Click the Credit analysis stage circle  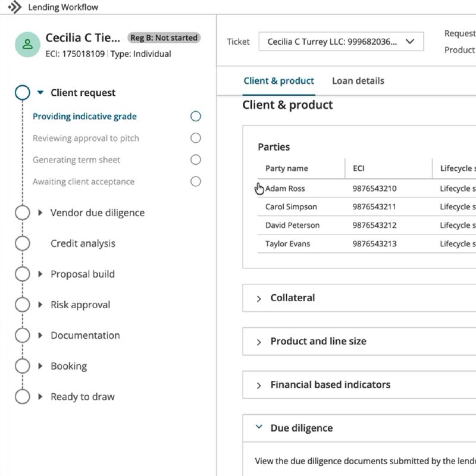23,243
